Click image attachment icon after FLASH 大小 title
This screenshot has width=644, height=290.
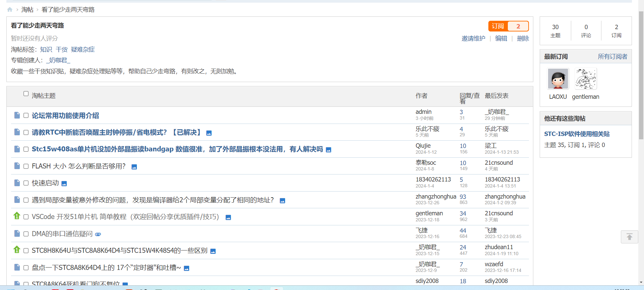point(134,167)
